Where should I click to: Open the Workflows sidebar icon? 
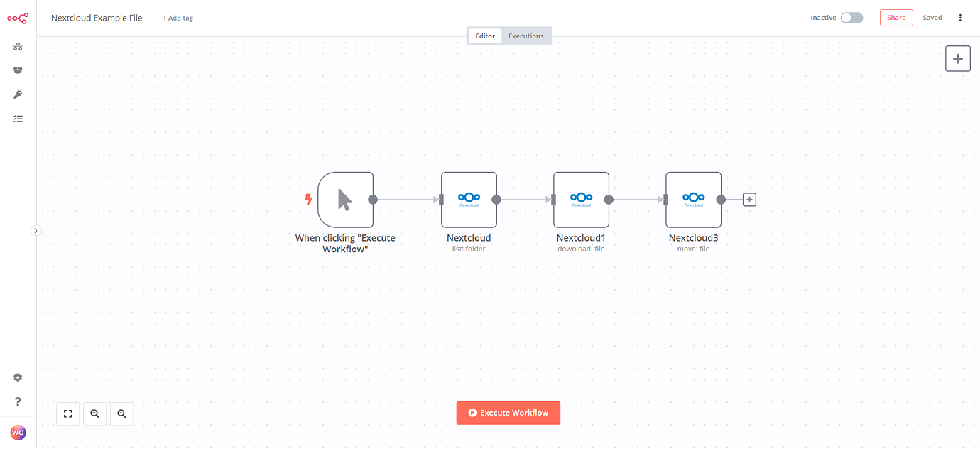coord(17,46)
